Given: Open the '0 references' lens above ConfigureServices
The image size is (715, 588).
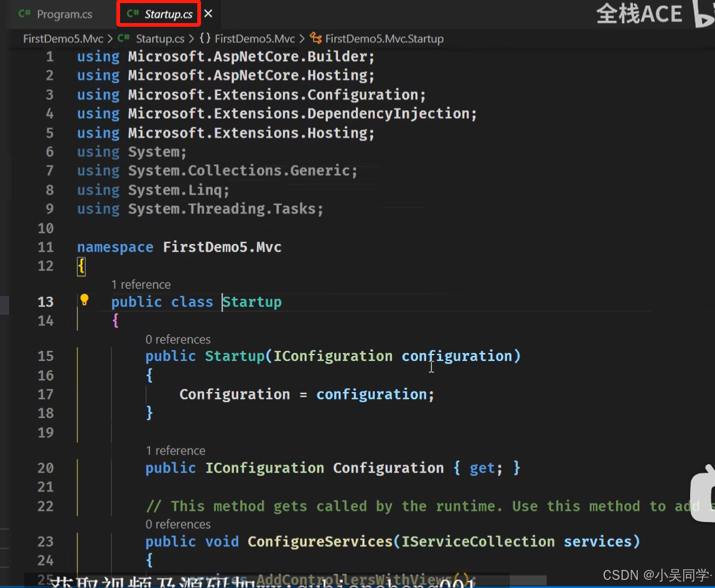Looking at the screenshot, I should tap(178, 525).
